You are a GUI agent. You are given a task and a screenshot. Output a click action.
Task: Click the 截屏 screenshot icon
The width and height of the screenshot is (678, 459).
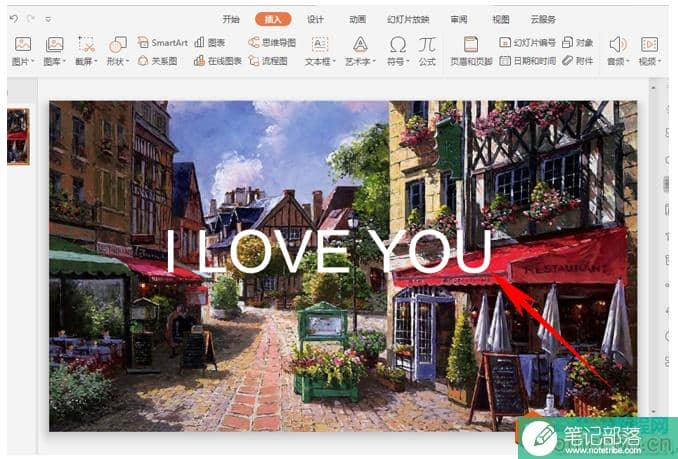pos(86,45)
